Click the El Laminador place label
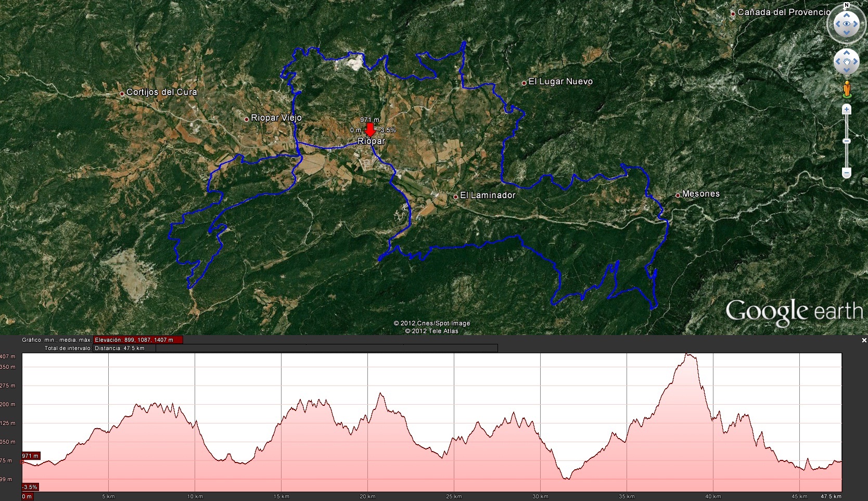Screen dimensions: 868x501 pos(488,195)
